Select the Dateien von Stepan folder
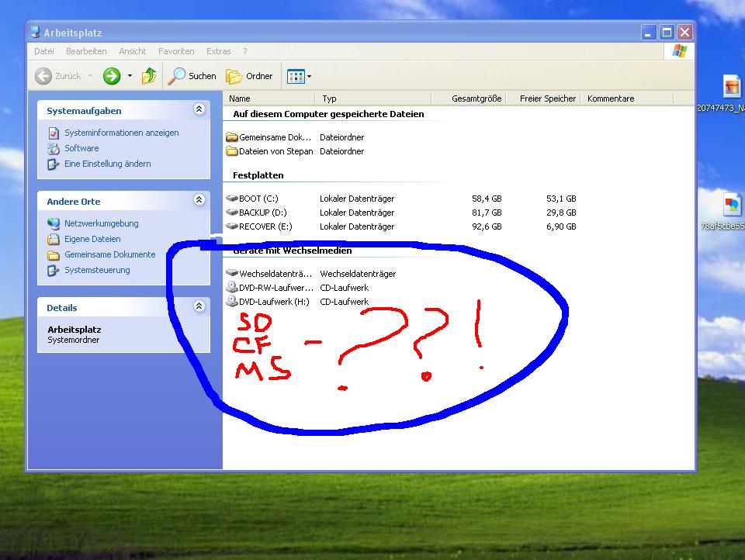The width and height of the screenshot is (745, 560). tap(275, 151)
